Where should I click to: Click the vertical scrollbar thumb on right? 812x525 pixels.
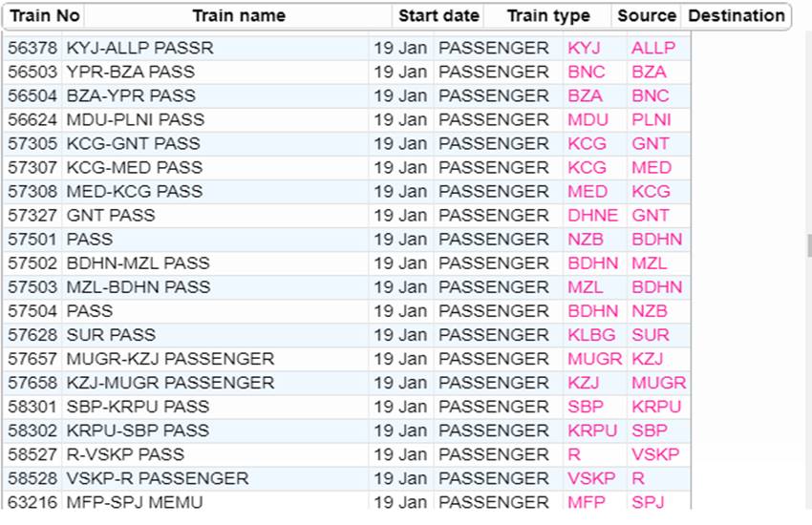[809, 245]
